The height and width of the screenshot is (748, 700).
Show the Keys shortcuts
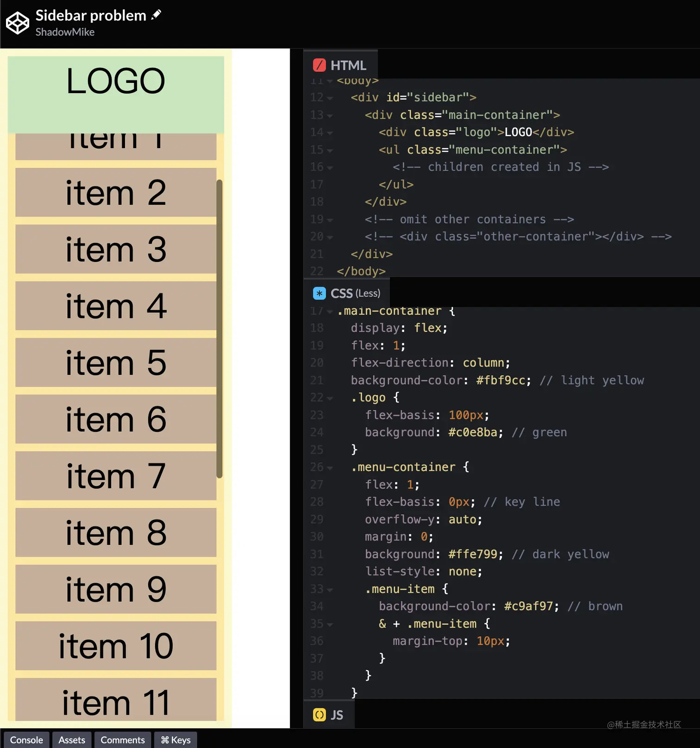click(x=175, y=740)
